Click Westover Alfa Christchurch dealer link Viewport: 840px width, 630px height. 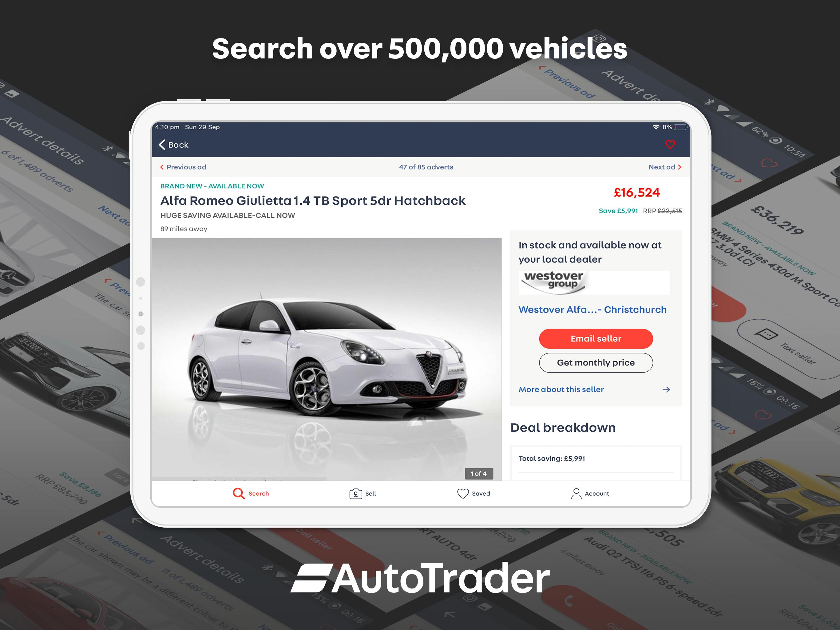(x=592, y=310)
